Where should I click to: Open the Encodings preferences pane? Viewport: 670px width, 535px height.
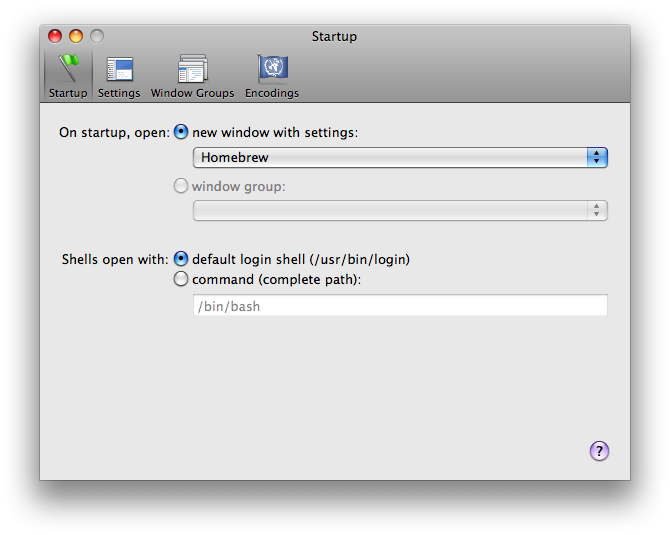[x=272, y=76]
